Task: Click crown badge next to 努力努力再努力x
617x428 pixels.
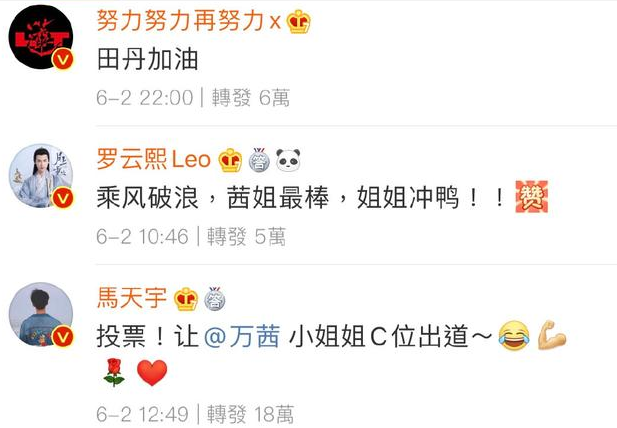Action: (298, 22)
